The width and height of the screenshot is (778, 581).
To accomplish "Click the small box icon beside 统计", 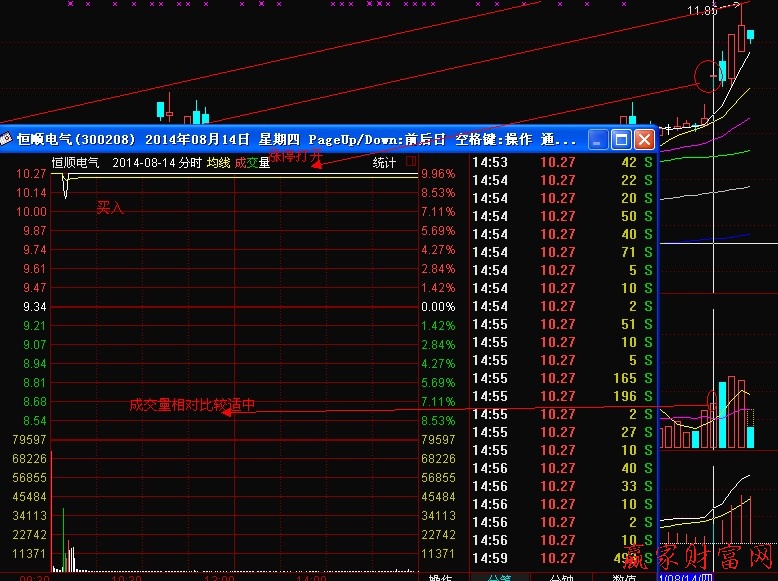I will click(x=412, y=161).
